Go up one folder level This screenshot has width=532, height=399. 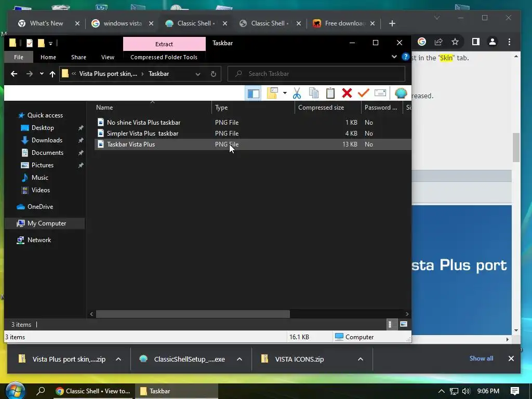[52, 74]
